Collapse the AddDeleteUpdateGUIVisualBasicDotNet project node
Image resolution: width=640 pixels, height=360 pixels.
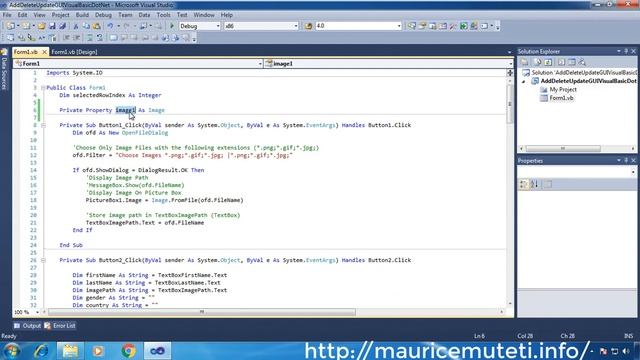pyautogui.click(x=524, y=81)
